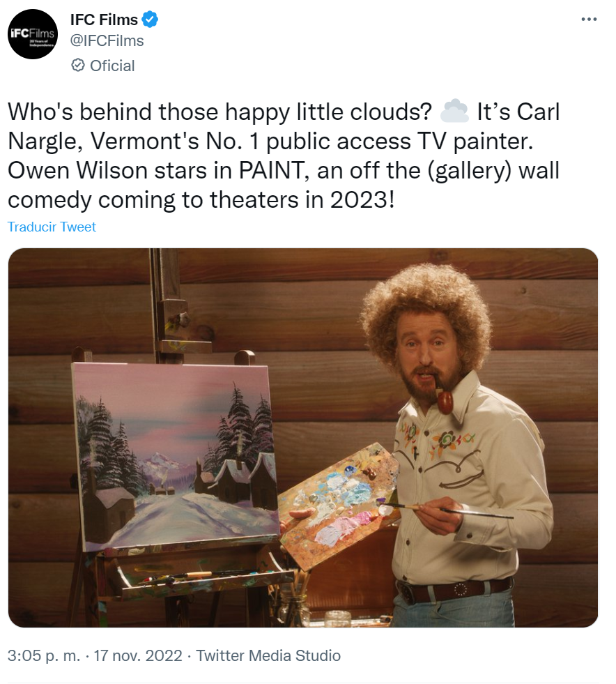Open the three-dot more options menu
This screenshot has width=616, height=684.
589,20
